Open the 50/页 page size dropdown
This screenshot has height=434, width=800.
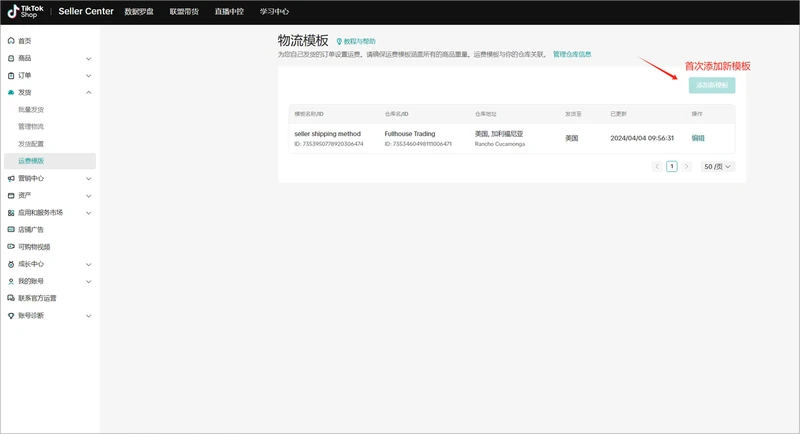[x=717, y=166]
